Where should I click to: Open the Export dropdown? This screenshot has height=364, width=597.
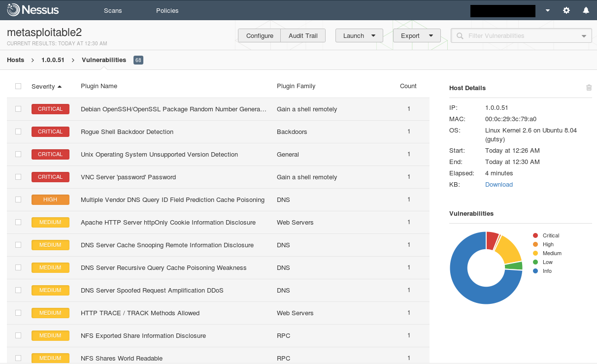(x=417, y=35)
